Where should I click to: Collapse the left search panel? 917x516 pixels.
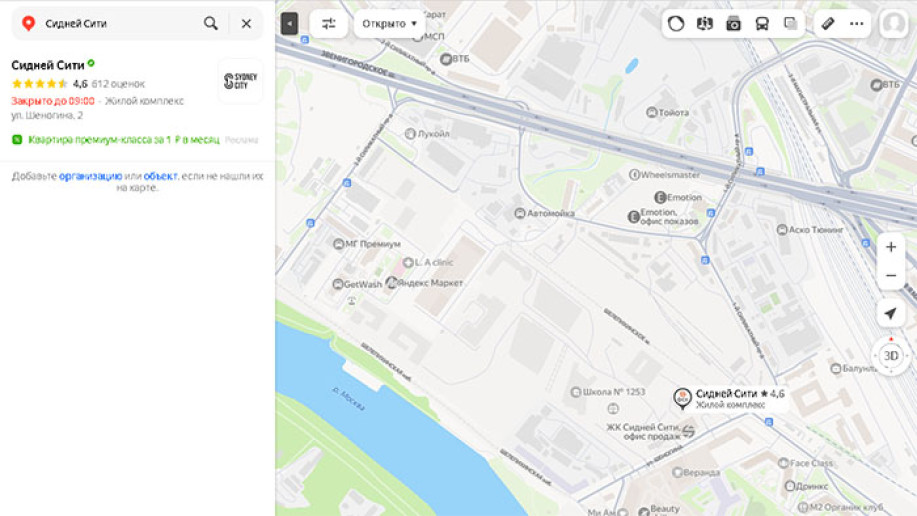pyautogui.click(x=289, y=23)
